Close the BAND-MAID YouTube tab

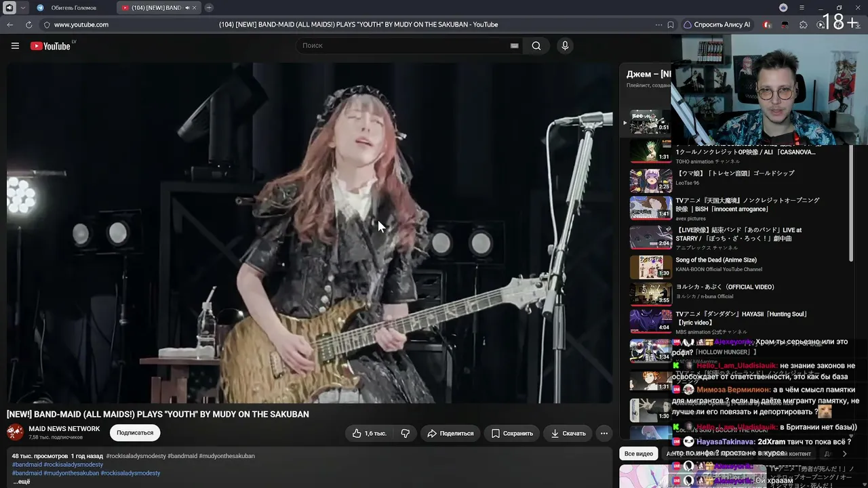(x=194, y=7)
